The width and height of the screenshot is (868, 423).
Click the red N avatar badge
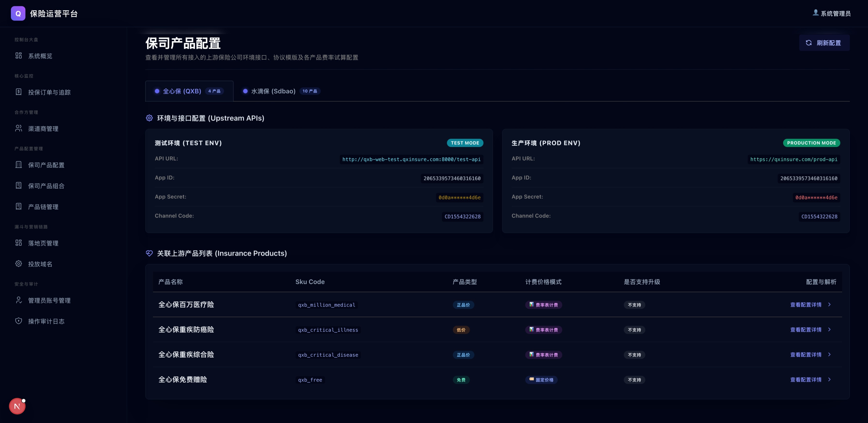17,406
